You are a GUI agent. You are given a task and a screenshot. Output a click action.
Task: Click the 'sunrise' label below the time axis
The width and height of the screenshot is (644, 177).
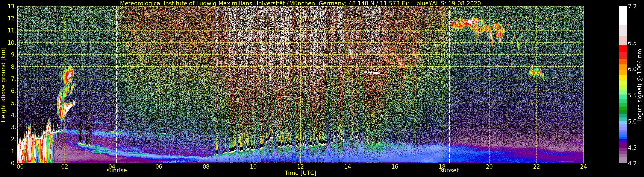click(x=117, y=171)
